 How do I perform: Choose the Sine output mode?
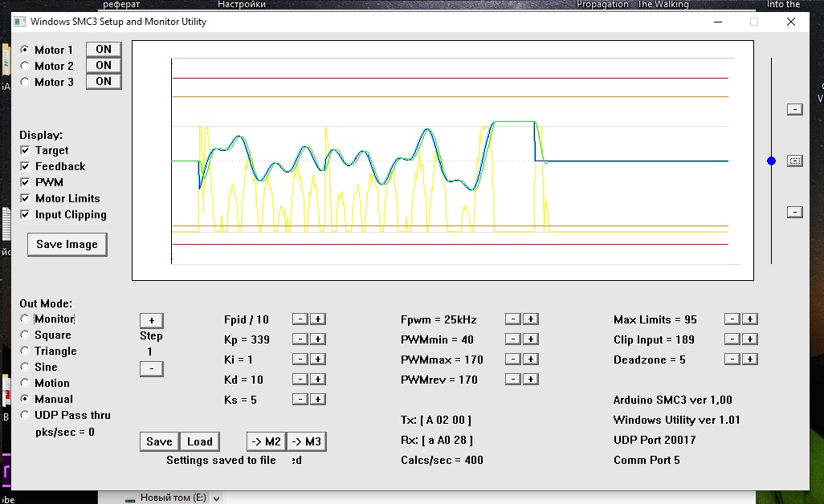[25, 367]
